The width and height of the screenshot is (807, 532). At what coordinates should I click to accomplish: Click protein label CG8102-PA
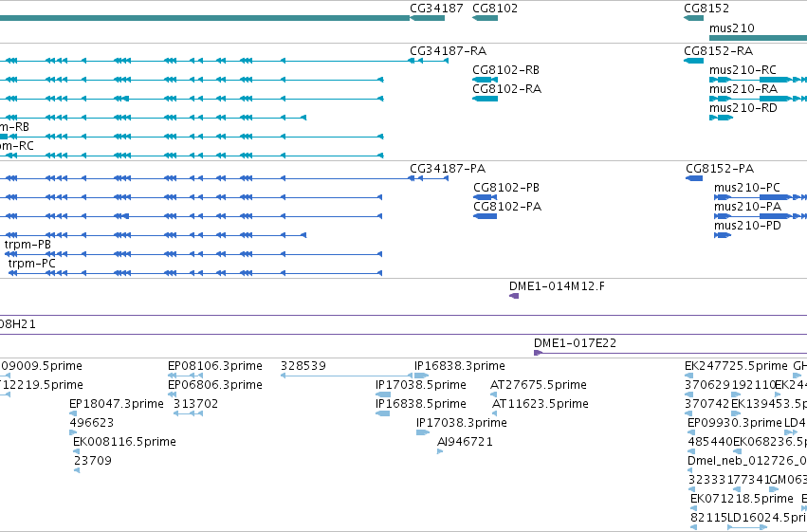[x=507, y=207]
